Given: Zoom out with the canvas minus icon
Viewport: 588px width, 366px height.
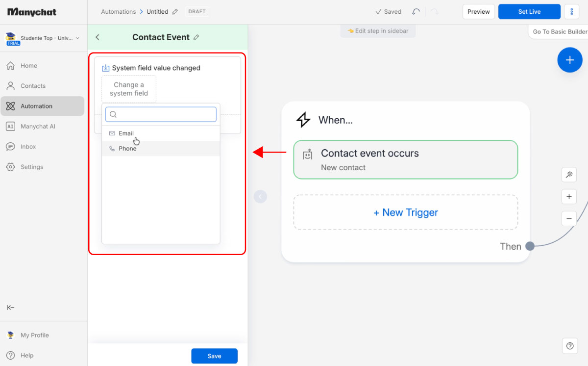Looking at the screenshot, I should 569,218.
